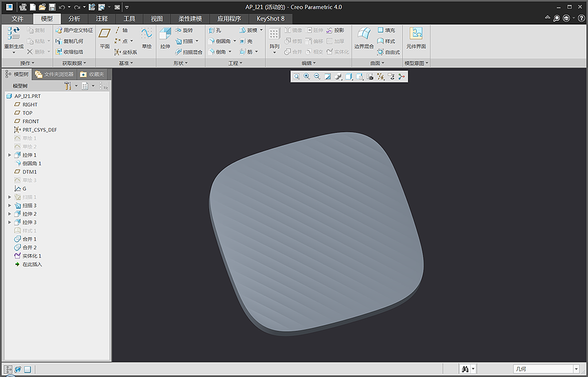Select the 孔 (Hole) tool

coord(215,30)
